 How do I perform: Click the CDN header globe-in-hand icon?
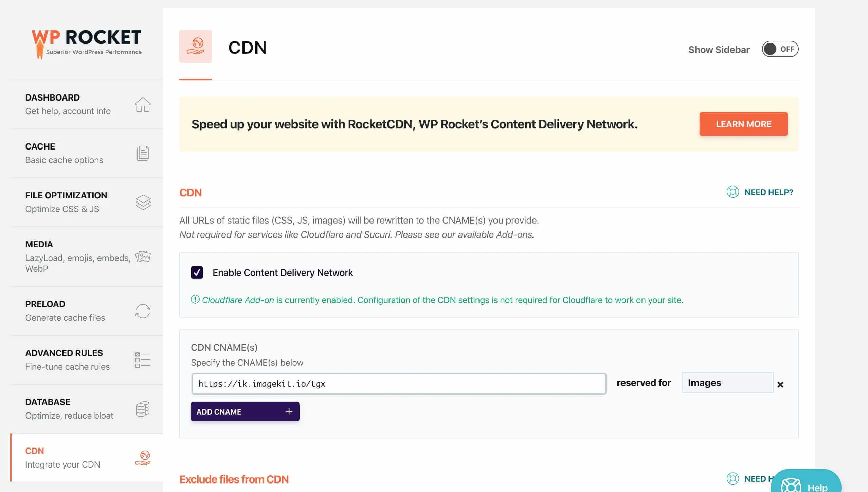[x=196, y=47]
